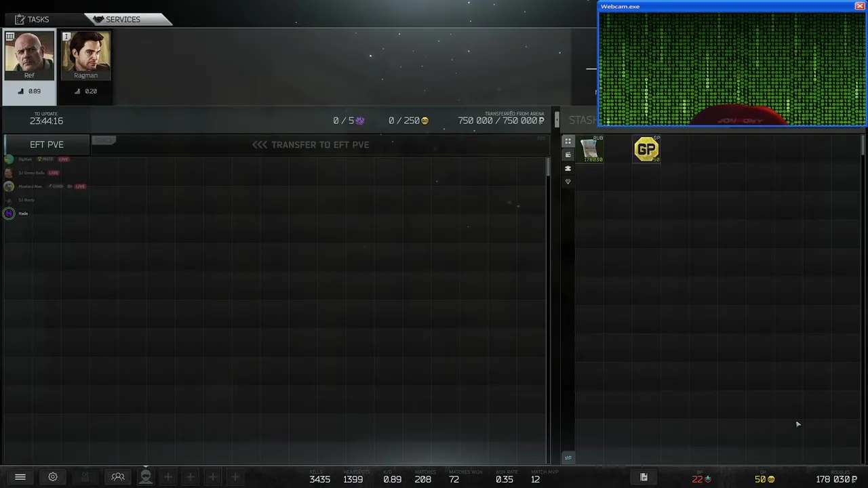The width and height of the screenshot is (868, 488).
Task: Select the GP coin item in stash
Action: click(646, 149)
